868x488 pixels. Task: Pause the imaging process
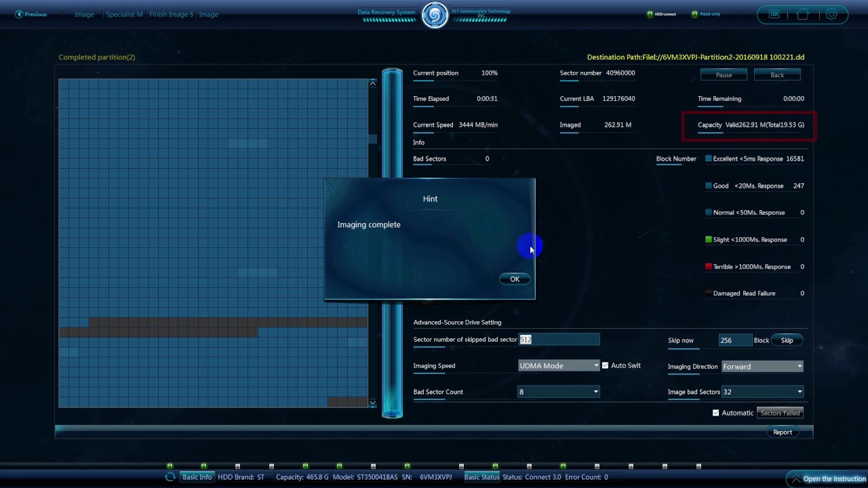coord(724,75)
